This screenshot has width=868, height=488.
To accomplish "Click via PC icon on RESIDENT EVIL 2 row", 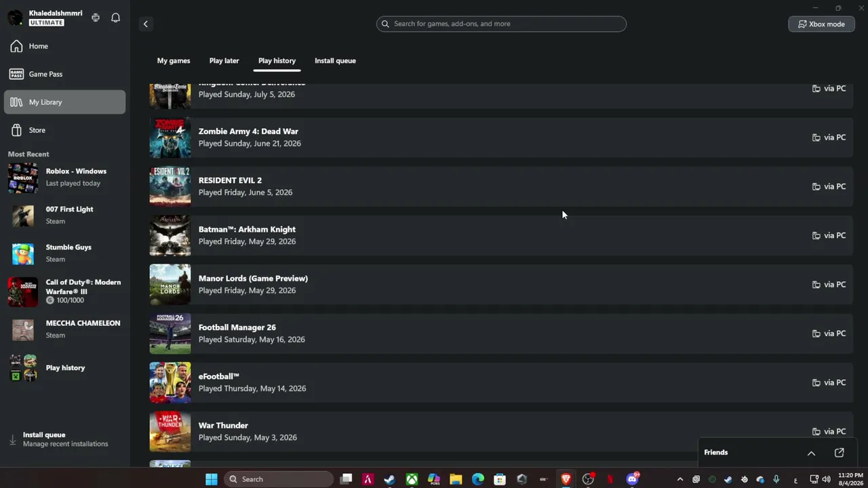I will pyautogui.click(x=816, y=186).
